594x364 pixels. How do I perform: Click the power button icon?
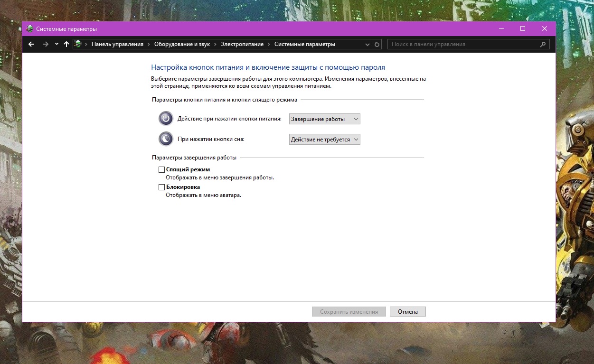[166, 119]
